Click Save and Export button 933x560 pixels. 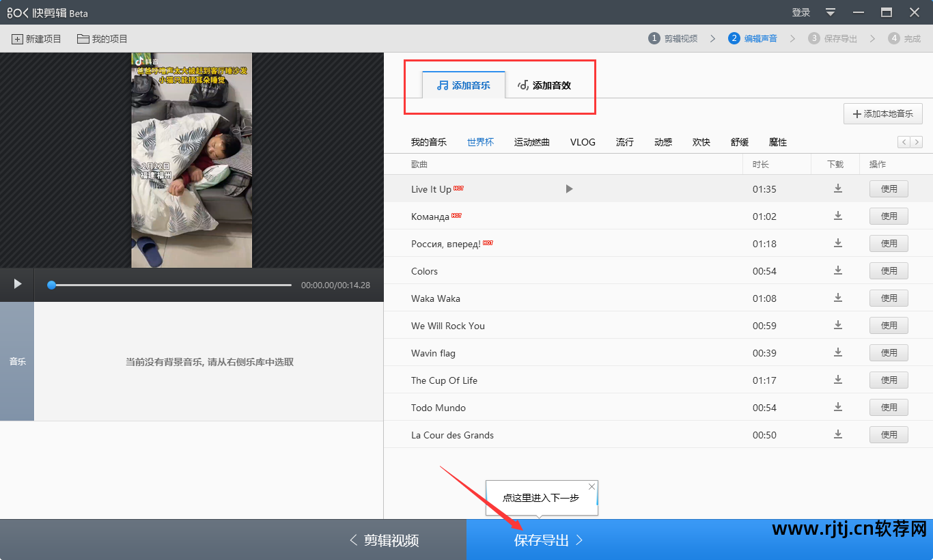tap(548, 540)
